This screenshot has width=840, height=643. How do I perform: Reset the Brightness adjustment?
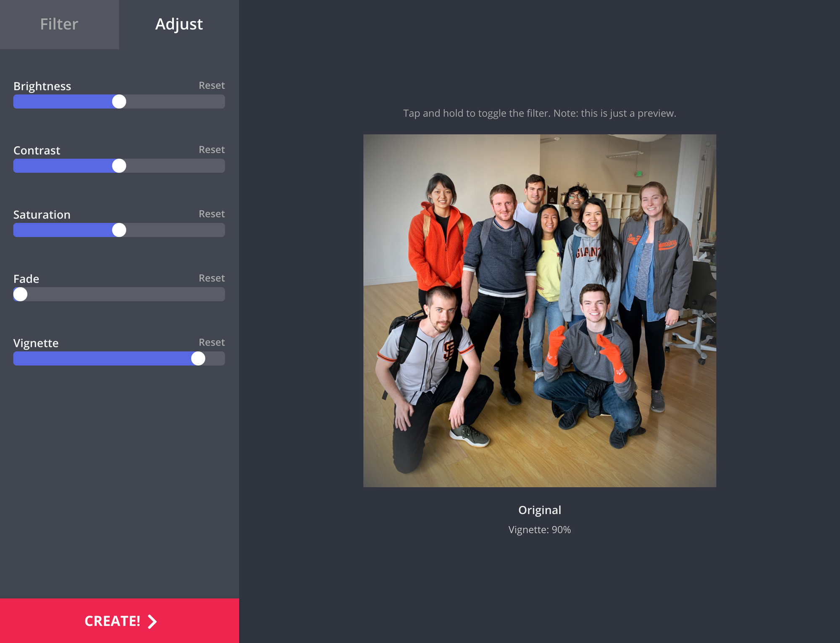(x=211, y=85)
